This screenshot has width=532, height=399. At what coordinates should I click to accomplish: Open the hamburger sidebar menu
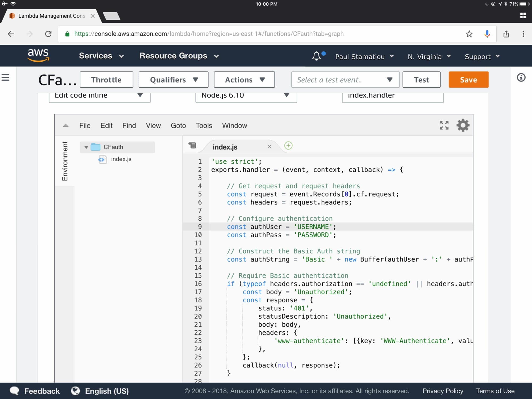pos(6,78)
